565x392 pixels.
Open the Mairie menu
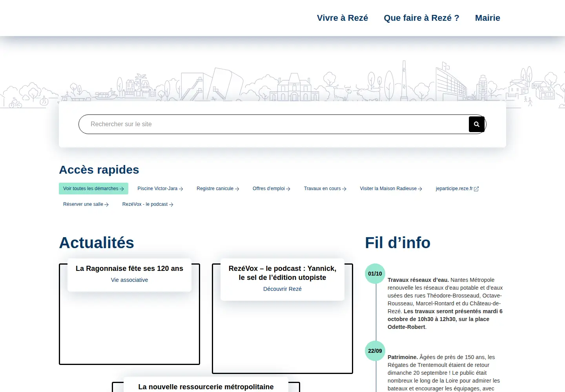click(488, 18)
